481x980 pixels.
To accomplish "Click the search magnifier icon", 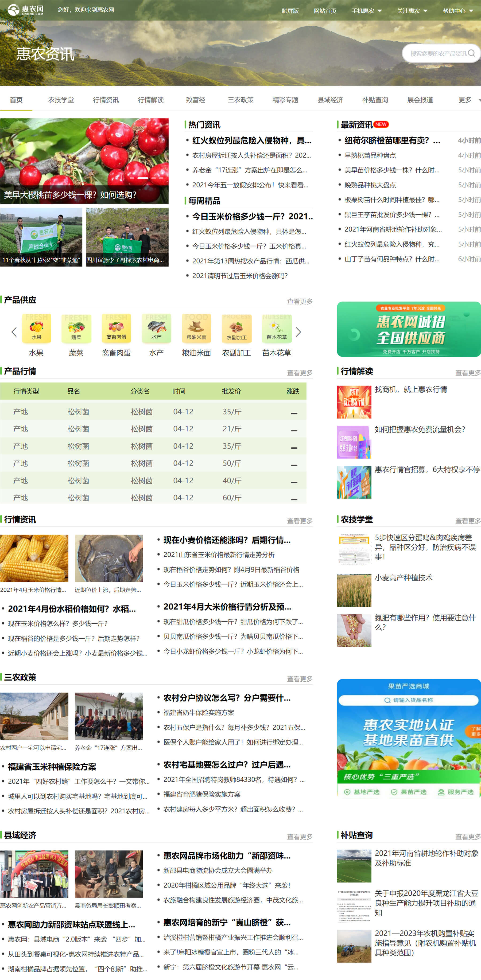I will pyautogui.click(x=471, y=53).
